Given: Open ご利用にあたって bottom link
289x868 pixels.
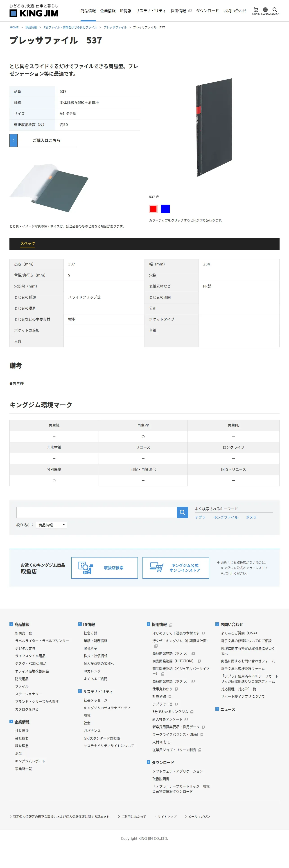Looking at the screenshot, I should click(133, 816).
